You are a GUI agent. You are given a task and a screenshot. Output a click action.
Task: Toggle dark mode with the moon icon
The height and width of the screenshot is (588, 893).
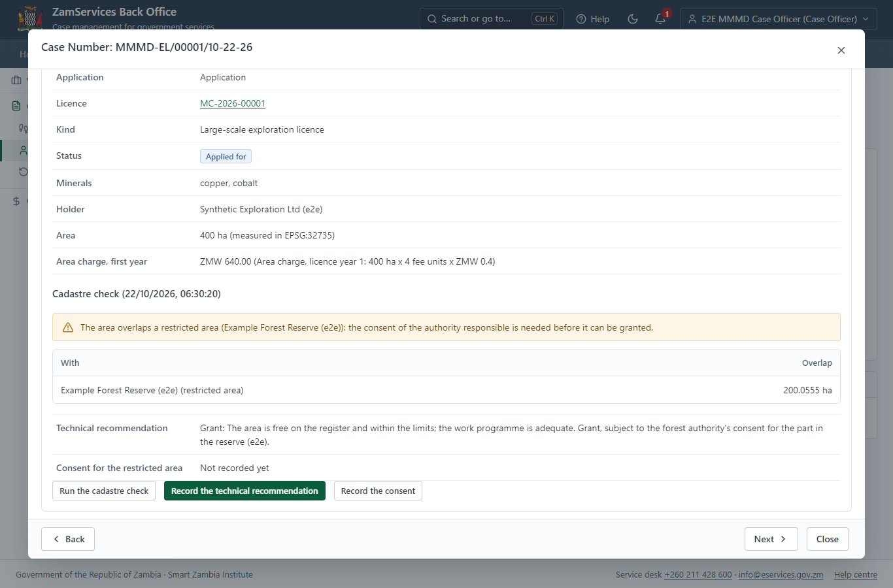point(633,19)
